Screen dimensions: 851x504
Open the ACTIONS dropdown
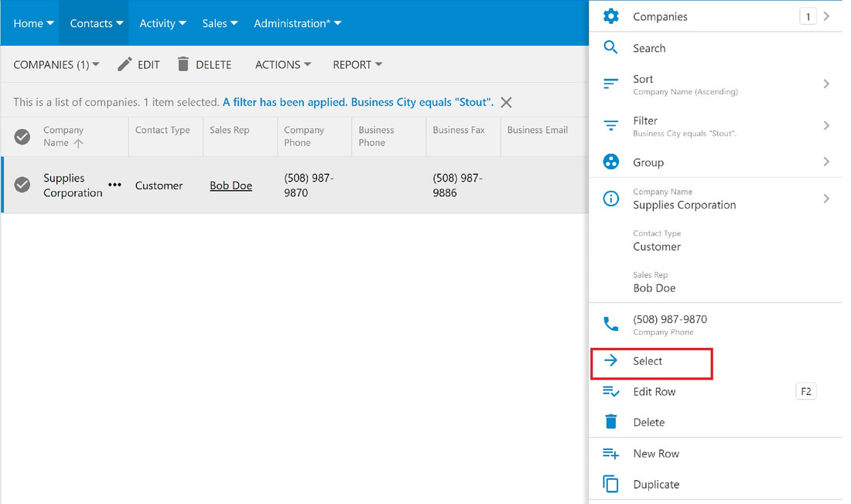coord(282,65)
